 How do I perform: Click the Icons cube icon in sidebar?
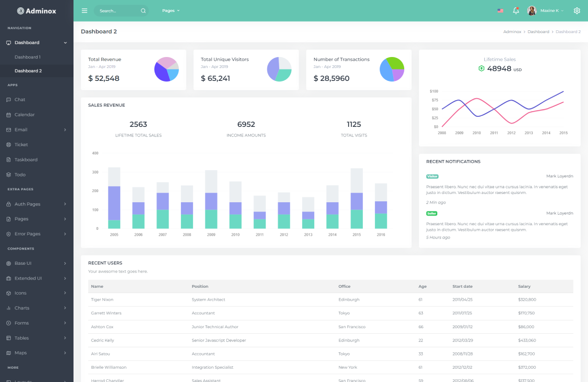point(9,293)
